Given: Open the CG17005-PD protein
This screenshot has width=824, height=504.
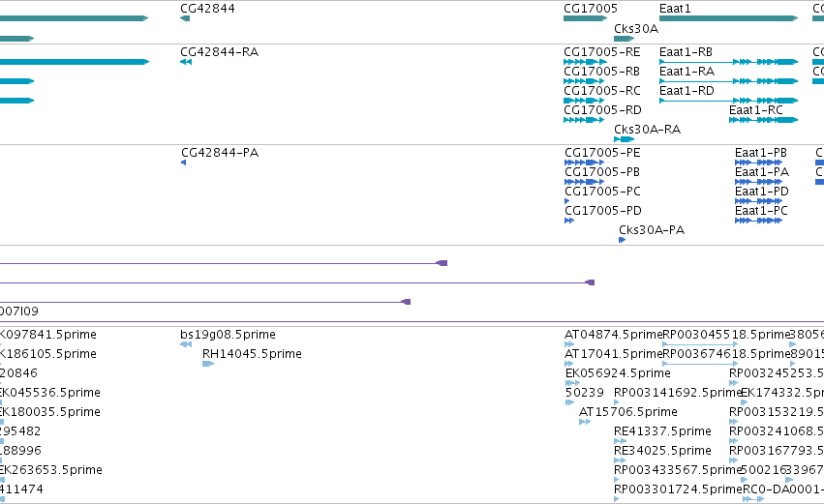Looking at the screenshot, I should tap(603, 211).
